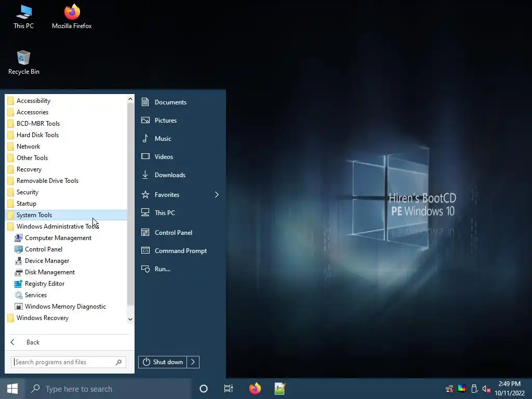The image size is (532, 399).
Task: Launch Command Prompt from start menu
Action: 180,251
